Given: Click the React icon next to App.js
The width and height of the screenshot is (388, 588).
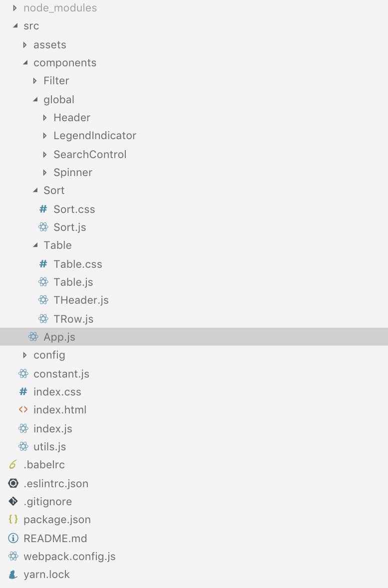Looking at the screenshot, I should 33,337.
